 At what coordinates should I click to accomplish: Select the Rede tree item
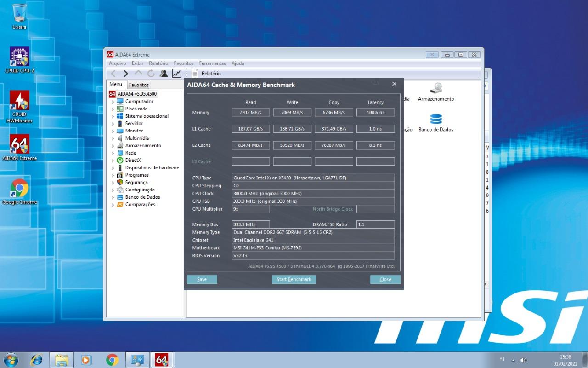coord(130,153)
